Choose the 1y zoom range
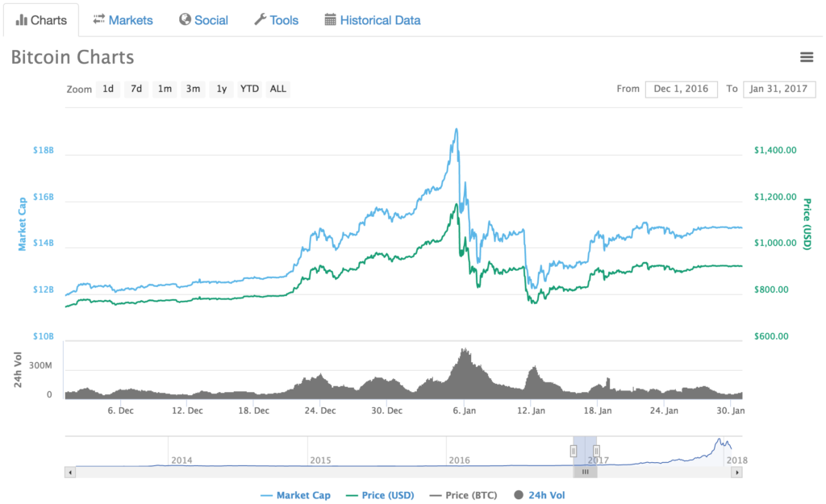This screenshot has width=826, height=504. tap(222, 89)
